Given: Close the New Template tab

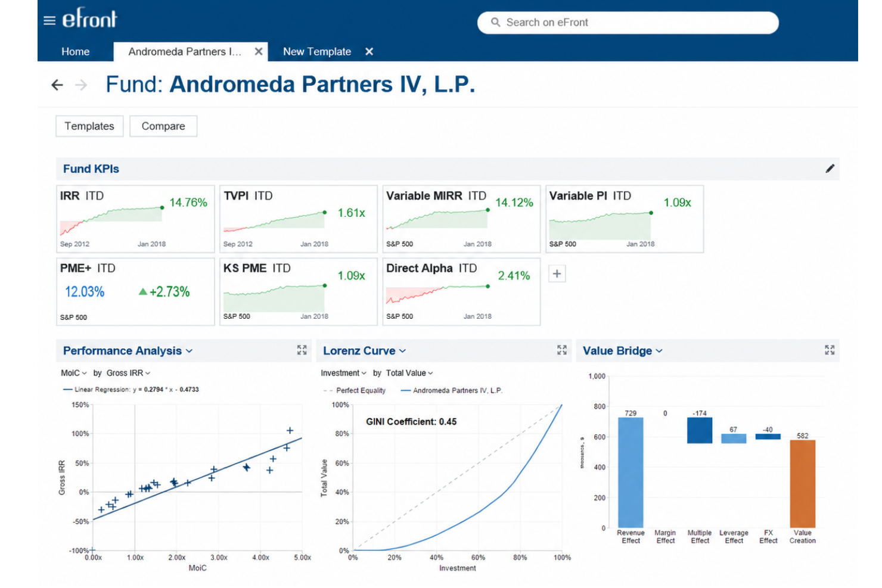Looking at the screenshot, I should [x=369, y=52].
